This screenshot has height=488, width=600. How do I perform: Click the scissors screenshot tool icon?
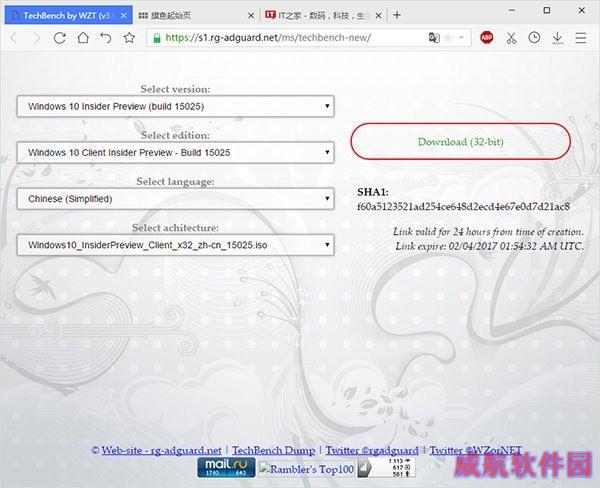point(511,38)
